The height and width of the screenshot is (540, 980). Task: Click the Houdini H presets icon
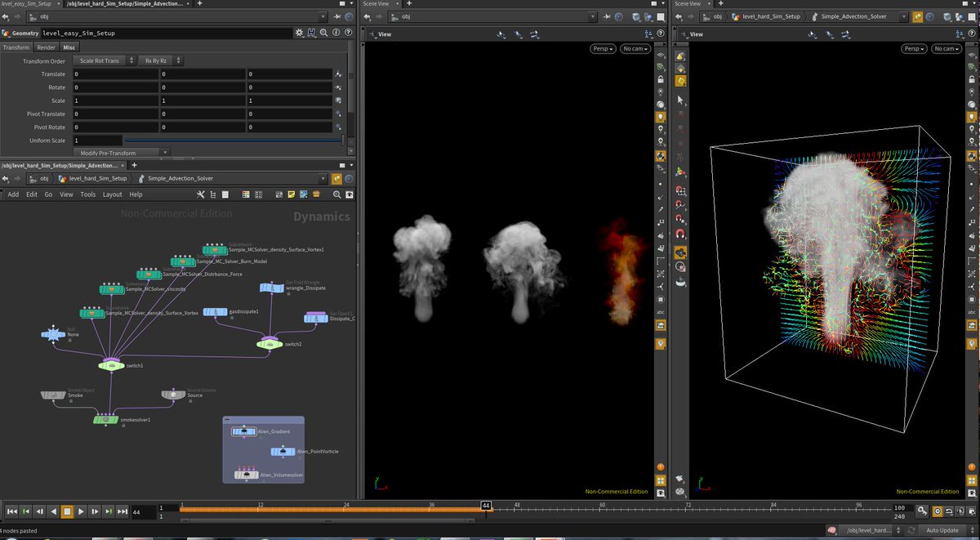point(312,33)
